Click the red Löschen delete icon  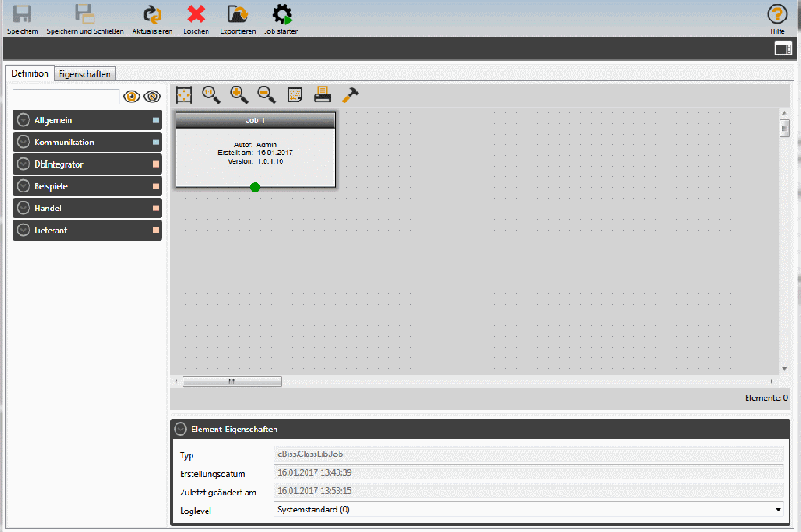(x=196, y=14)
